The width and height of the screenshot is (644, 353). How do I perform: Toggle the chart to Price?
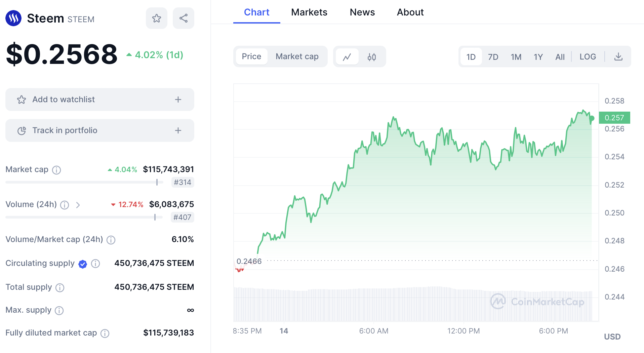(251, 56)
